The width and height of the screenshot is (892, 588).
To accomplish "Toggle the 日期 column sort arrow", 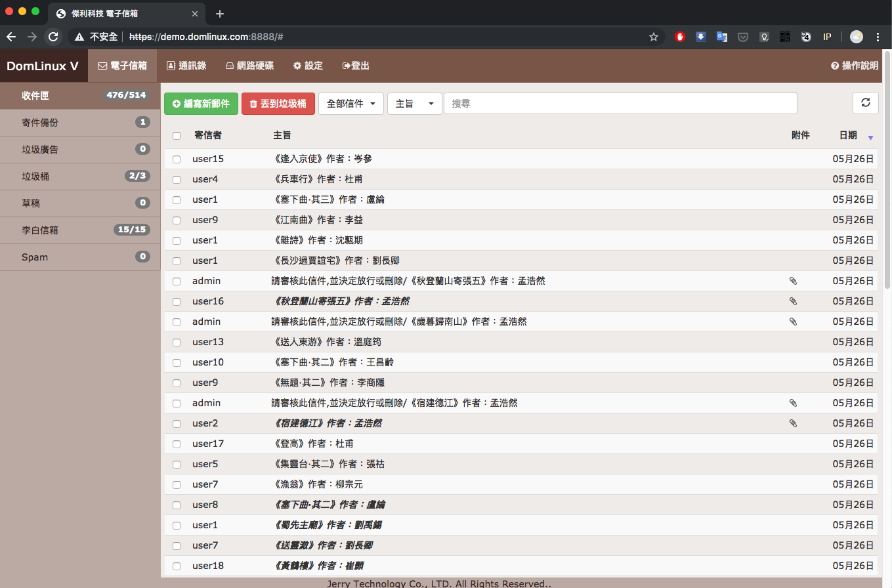I will [x=871, y=138].
